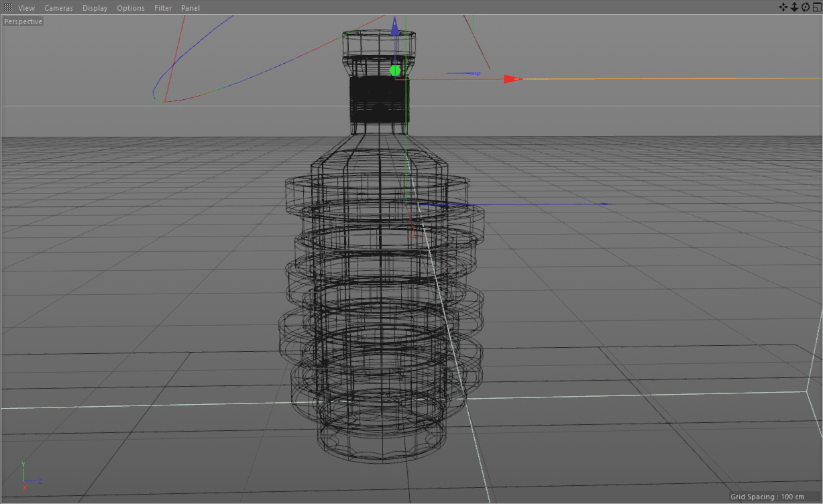Select the camera pan navigation icon
The width and height of the screenshot is (823, 504).
[x=783, y=7]
